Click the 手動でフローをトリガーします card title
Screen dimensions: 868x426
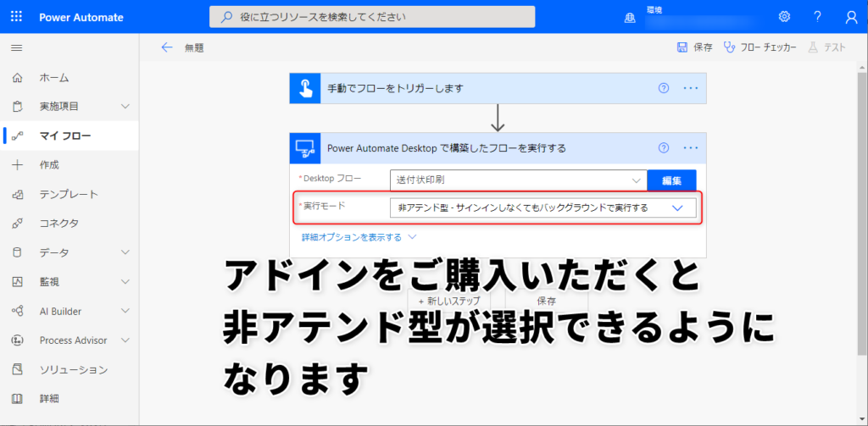coord(395,89)
